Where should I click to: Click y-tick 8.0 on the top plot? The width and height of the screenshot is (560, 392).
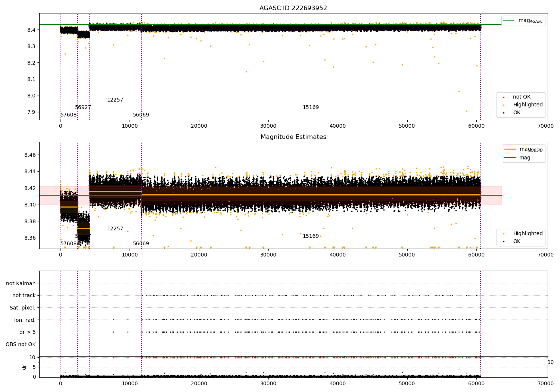[31, 96]
